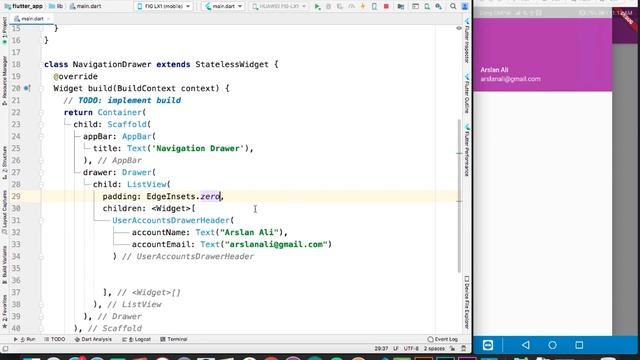Open the Structure side panel
This screenshot has height=360, width=640.
pyautogui.click(x=4, y=163)
